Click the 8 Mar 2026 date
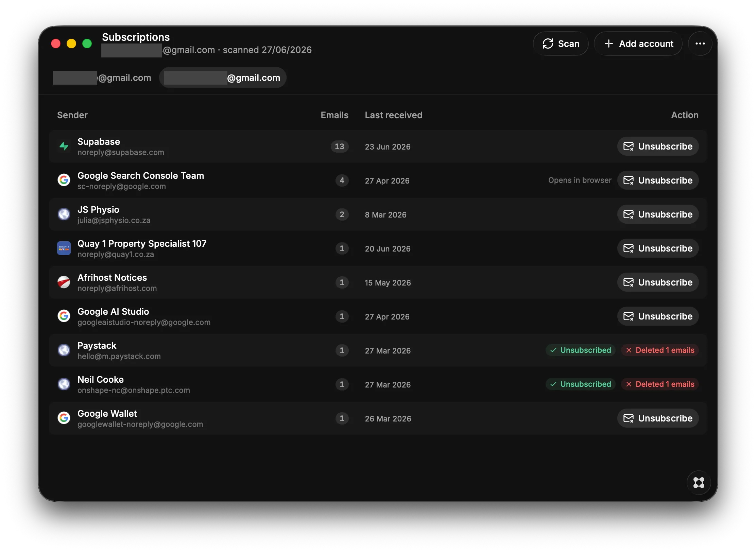 pos(385,215)
